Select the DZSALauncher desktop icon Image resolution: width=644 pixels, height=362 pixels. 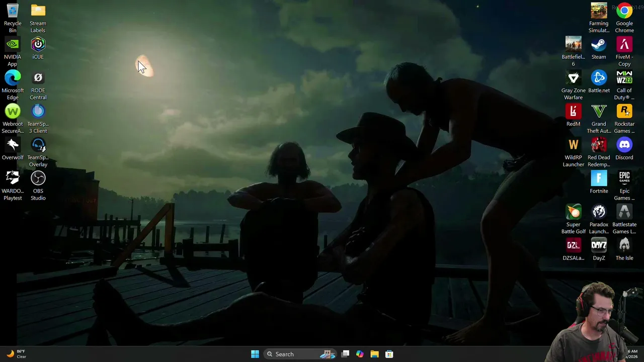pyautogui.click(x=573, y=249)
